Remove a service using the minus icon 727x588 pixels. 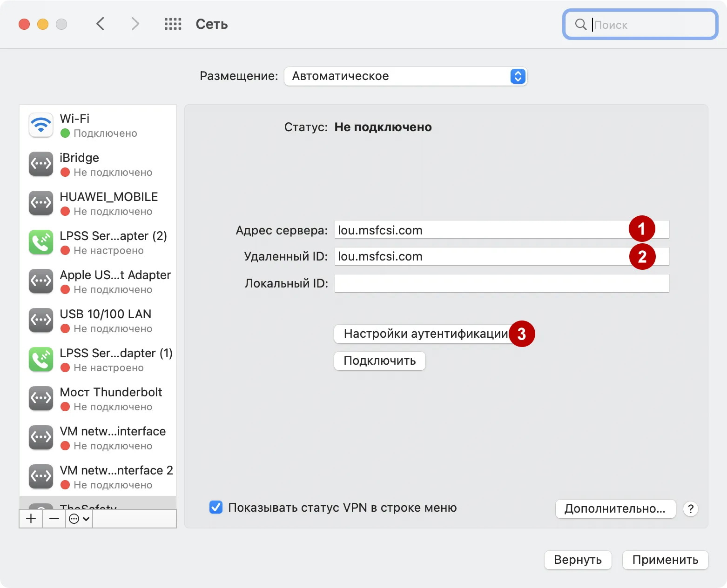pyautogui.click(x=54, y=518)
